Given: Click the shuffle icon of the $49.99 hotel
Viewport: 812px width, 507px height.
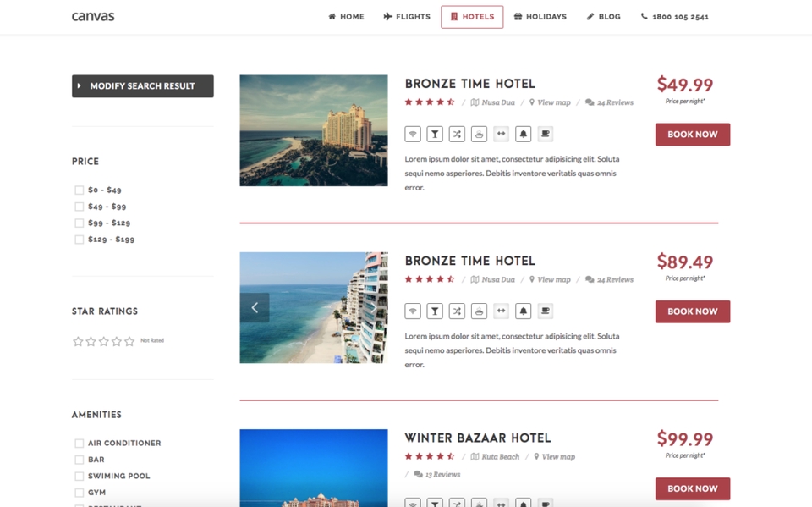Looking at the screenshot, I should [457, 135].
